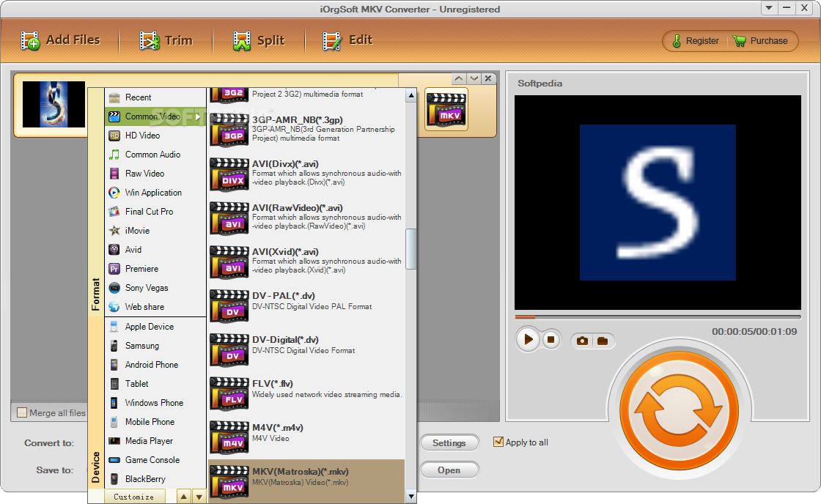The height and width of the screenshot is (504, 821).
Task: Choose the AVI(Divx)(*.avi) format
Action: click(x=307, y=173)
